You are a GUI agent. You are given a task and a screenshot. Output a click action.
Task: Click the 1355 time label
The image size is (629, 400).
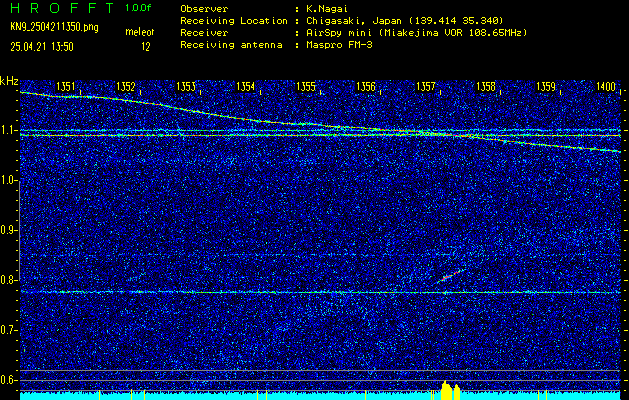pos(306,87)
